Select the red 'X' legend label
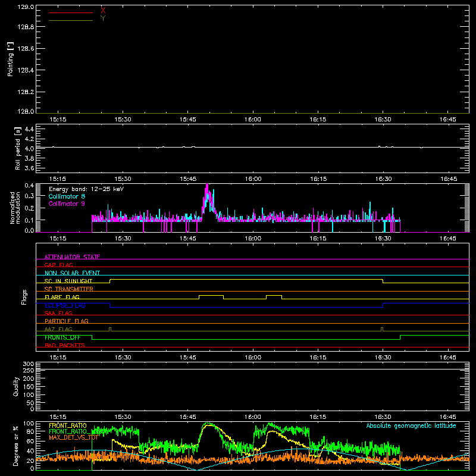The image size is (476, 476). pos(103,11)
